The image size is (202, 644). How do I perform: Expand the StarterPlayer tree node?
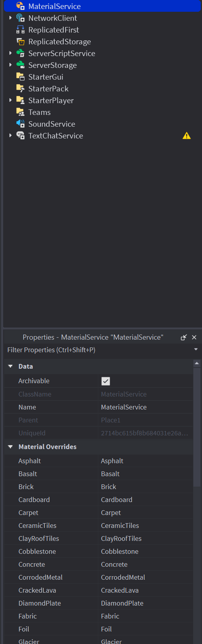10,100
